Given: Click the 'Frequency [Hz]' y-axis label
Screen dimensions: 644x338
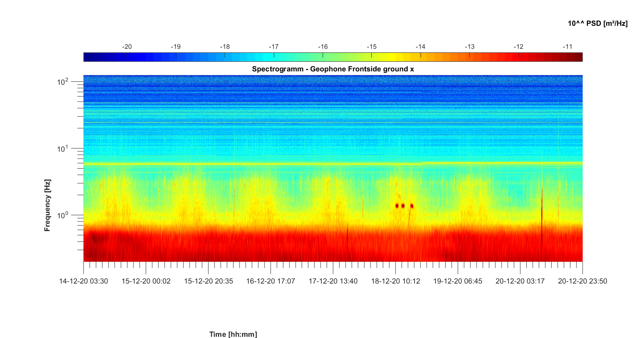Looking at the screenshot, I should 48,205.
